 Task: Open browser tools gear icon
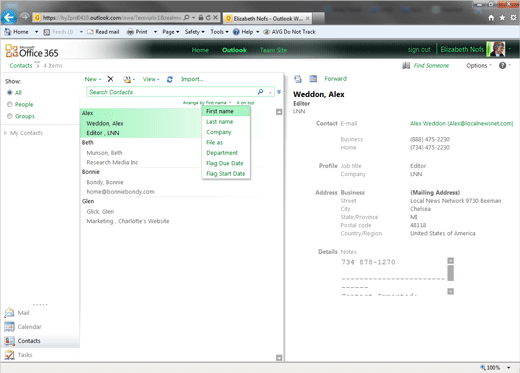point(513,18)
